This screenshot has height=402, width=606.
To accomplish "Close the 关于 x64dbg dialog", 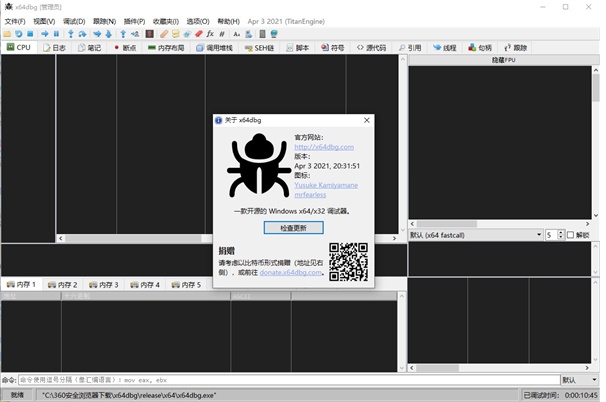I will click(x=367, y=120).
